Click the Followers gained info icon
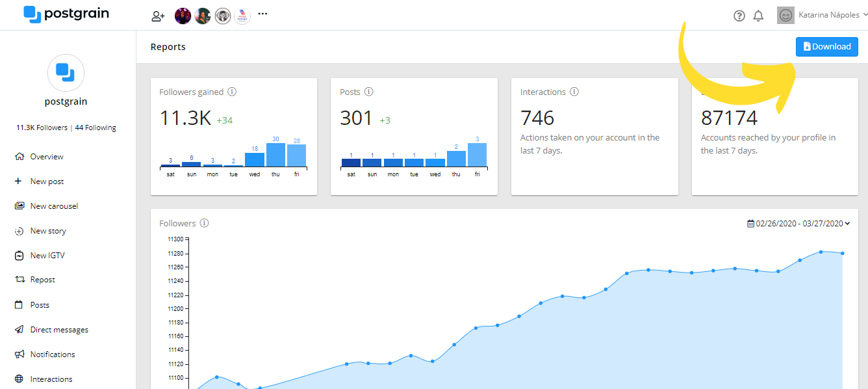Screen dimensions: 868x389 [232, 92]
